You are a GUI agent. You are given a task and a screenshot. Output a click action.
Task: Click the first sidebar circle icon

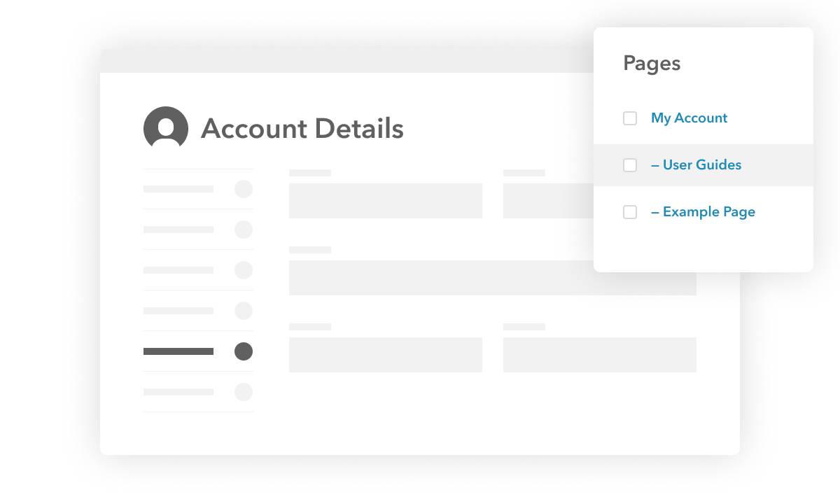pyautogui.click(x=244, y=189)
